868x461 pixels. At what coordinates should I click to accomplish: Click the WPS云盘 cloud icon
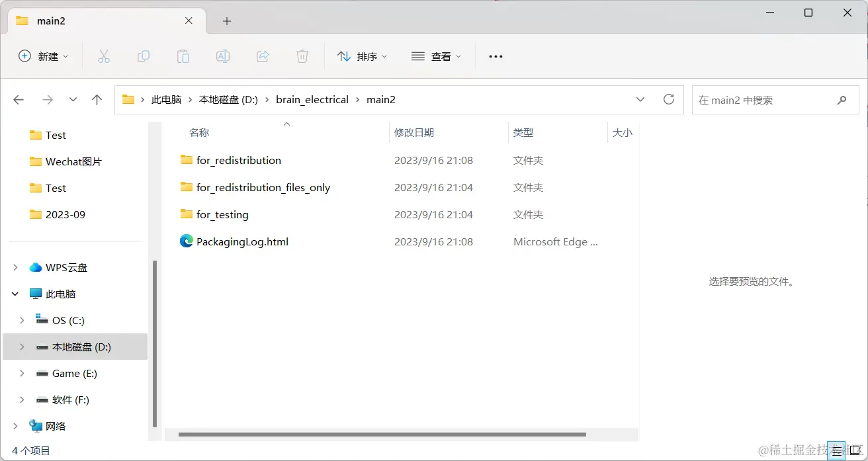click(36, 267)
